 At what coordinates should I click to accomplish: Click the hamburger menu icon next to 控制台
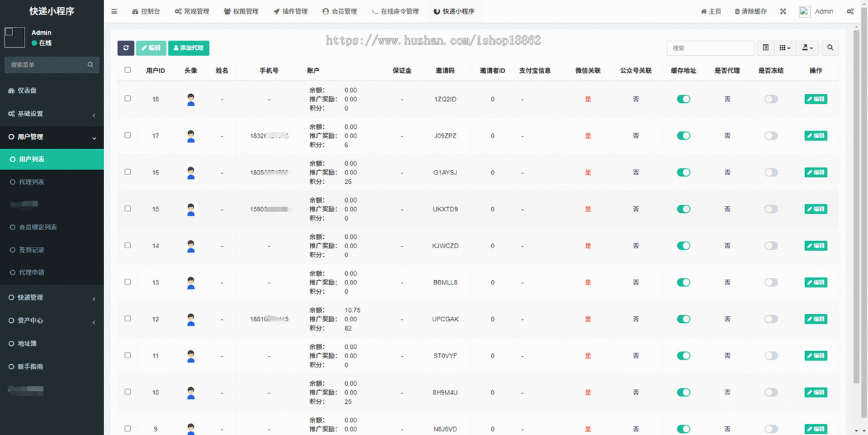click(x=114, y=11)
